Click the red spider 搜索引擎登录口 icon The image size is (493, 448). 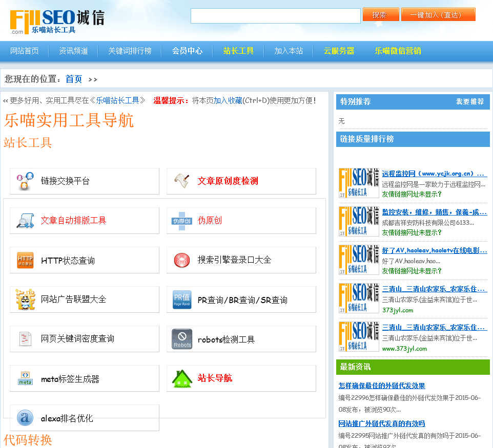(x=182, y=260)
